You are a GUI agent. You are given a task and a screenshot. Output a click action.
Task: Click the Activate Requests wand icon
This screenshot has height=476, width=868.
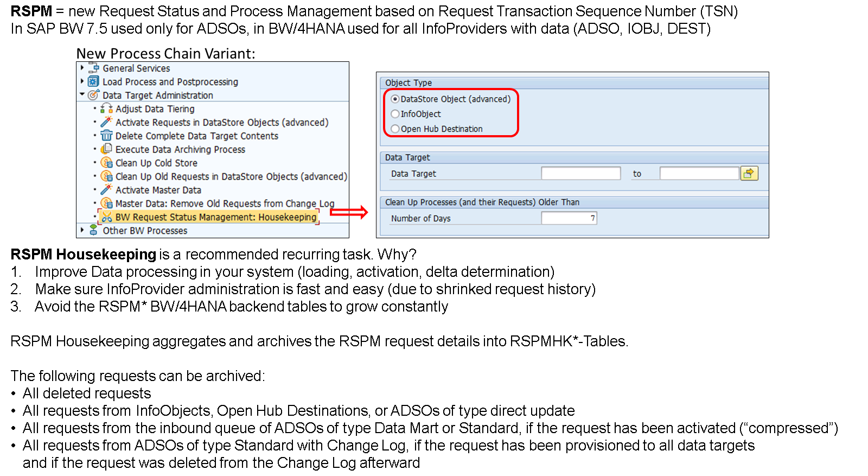pos(106,122)
